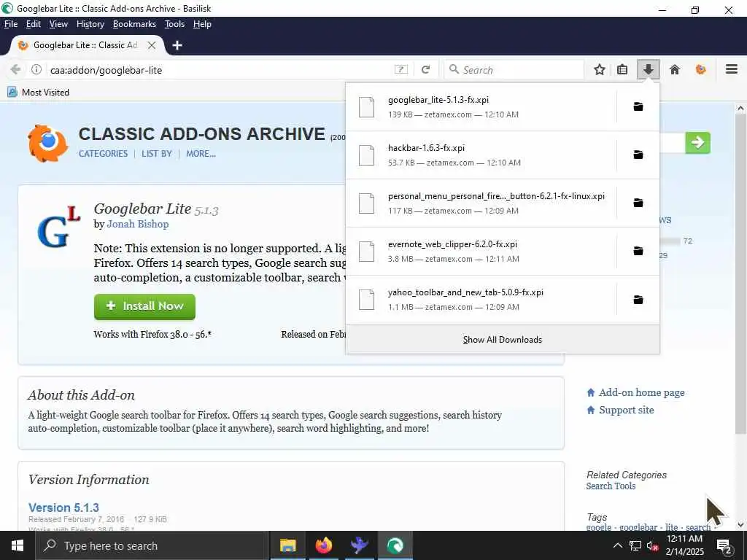Select the Googlebar Lite tab
The image size is (747, 560).
coord(86,45)
